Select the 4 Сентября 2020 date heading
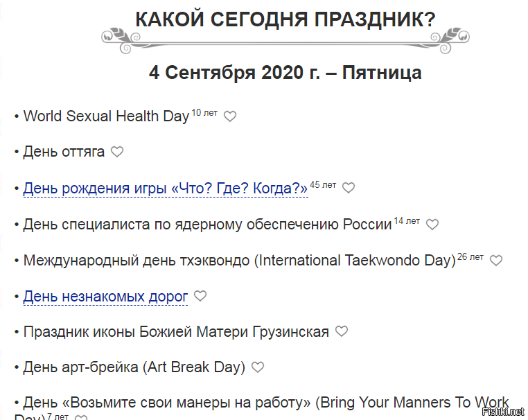 [285, 72]
